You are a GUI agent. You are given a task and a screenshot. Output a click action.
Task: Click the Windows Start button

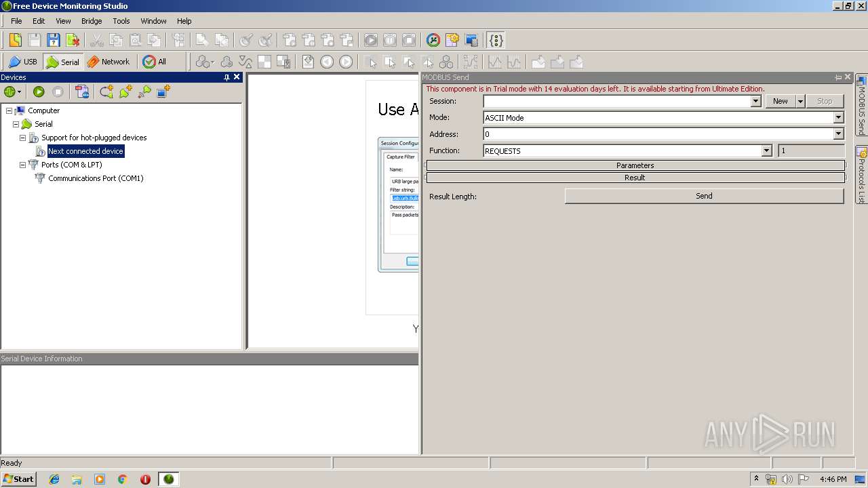18,479
